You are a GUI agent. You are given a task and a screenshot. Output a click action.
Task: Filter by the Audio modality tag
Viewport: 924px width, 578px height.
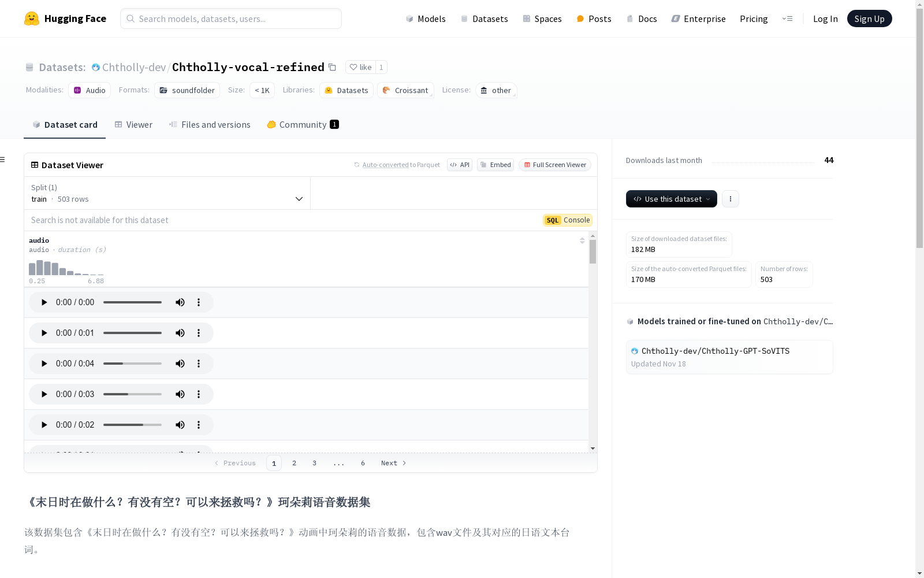click(90, 90)
